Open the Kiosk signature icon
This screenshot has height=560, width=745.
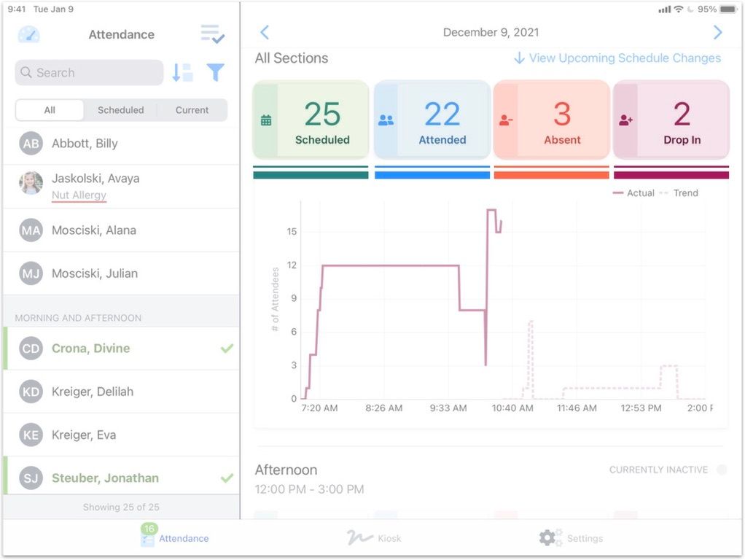(359, 537)
